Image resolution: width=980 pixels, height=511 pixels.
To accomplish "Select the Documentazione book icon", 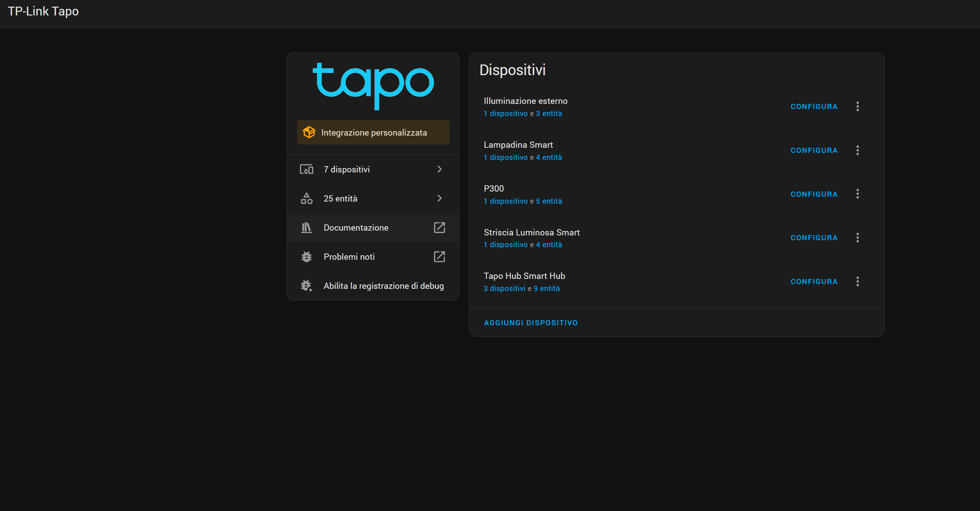I will (x=306, y=227).
